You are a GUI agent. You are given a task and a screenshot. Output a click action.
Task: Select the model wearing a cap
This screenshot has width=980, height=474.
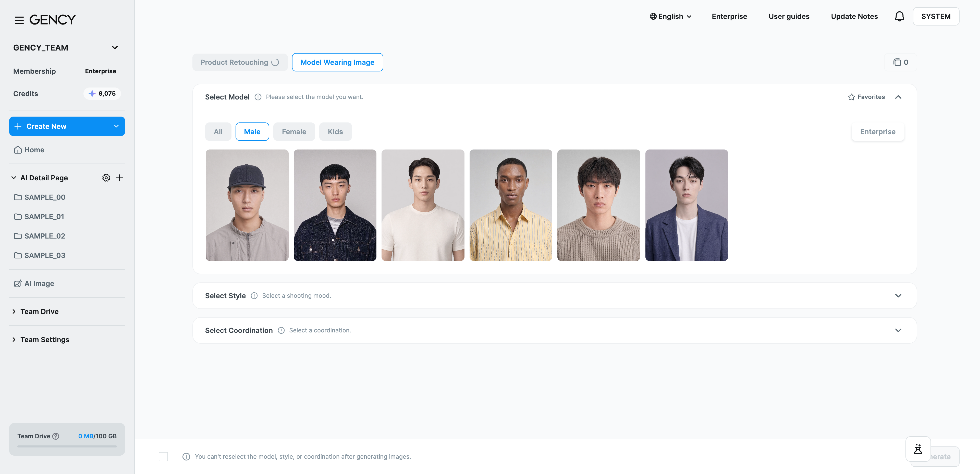247,205
